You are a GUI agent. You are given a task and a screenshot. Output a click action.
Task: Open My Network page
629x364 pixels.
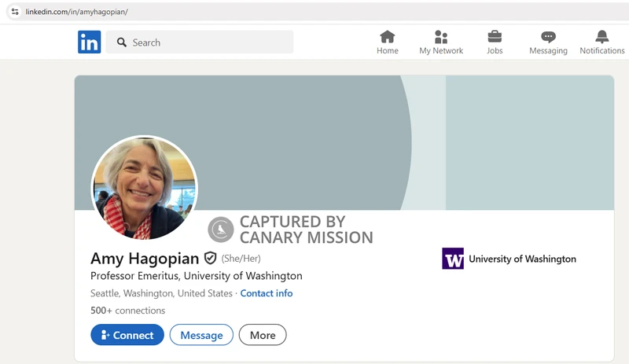(441, 42)
